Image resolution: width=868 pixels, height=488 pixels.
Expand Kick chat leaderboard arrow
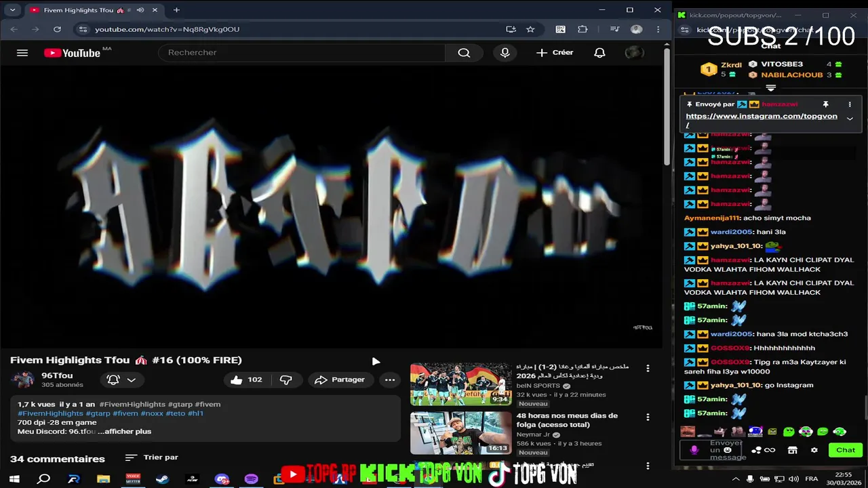(x=770, y=88)
